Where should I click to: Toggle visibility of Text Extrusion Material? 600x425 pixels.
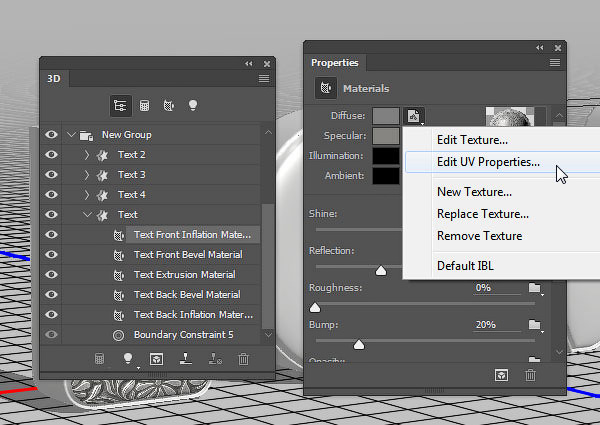[x=51, y=275]
